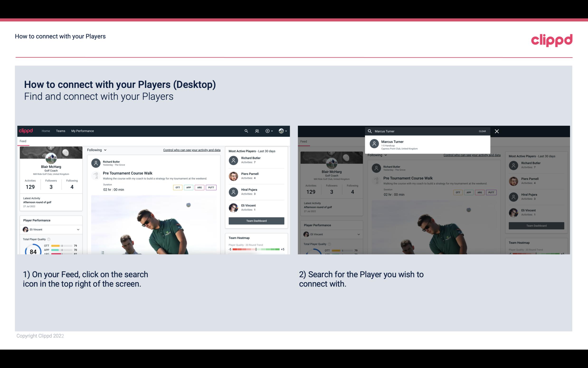Screen dimensions: 588x368
Task: Click the OTT performance category icon
Action: coord(177,187)
